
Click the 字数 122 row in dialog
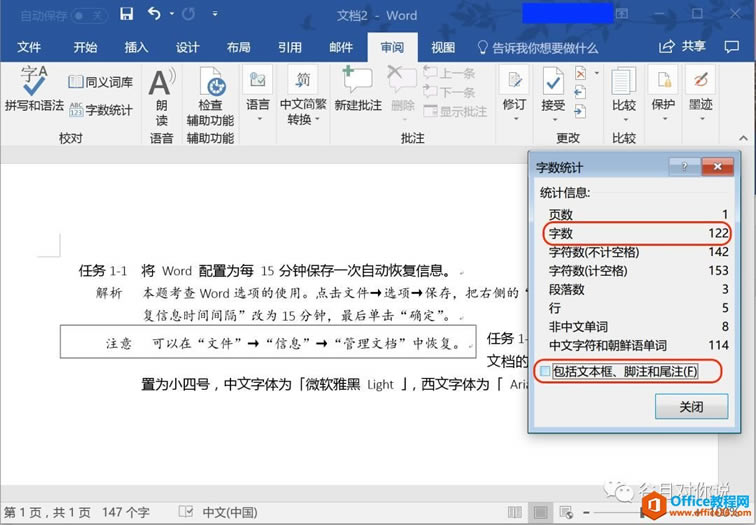pos(638,233)
